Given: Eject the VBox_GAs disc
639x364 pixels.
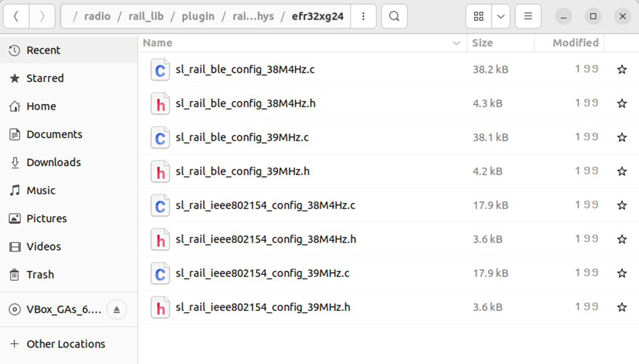Looking at the screenshot, I should click(117, 310).
